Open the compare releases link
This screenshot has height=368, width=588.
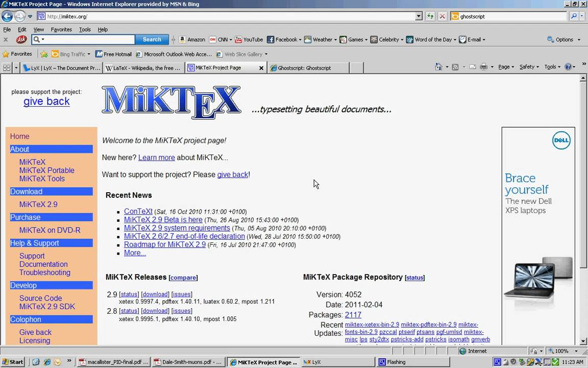pos(183,278)
